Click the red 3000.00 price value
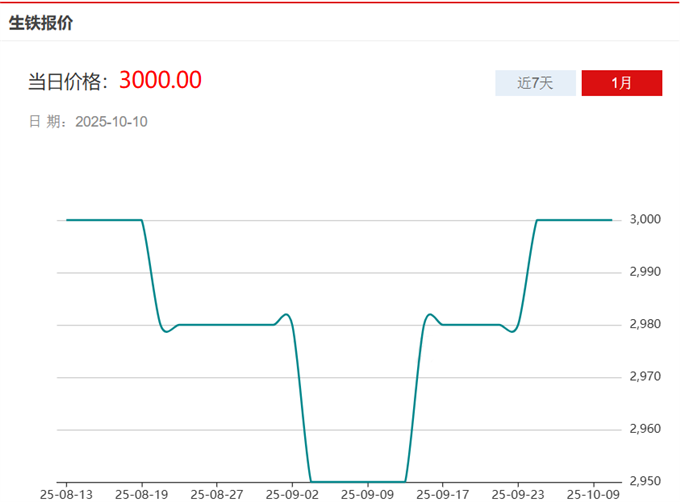The width and height of the screenshot is (680, 502). point(160,80)
